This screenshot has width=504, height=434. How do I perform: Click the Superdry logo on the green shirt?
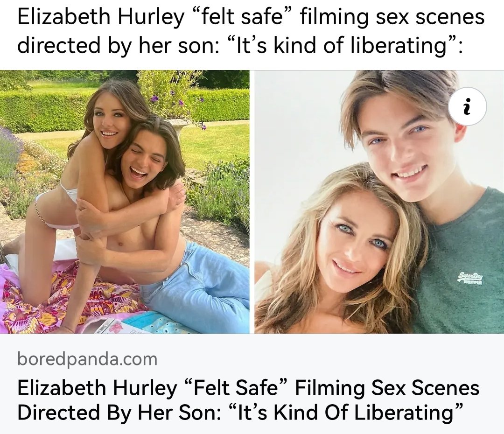tap(471, 277)
